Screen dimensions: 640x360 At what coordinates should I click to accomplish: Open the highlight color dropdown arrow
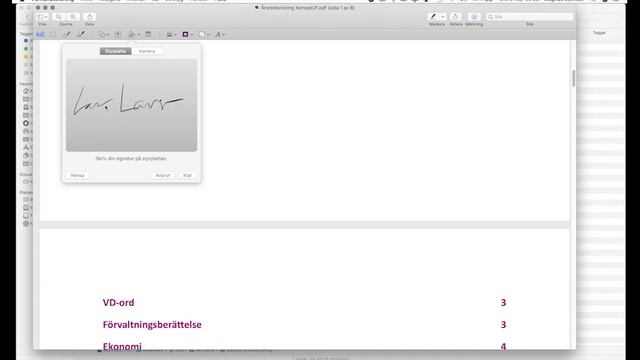443,17
